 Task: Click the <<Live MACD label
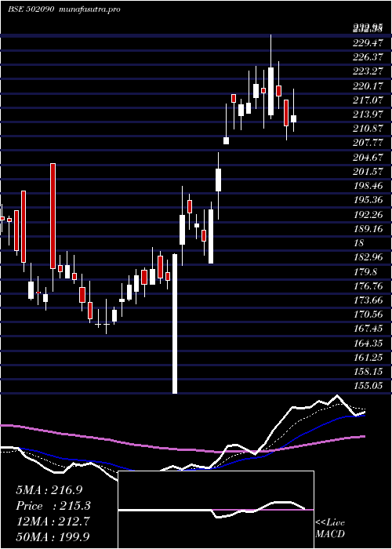[330, 528]
